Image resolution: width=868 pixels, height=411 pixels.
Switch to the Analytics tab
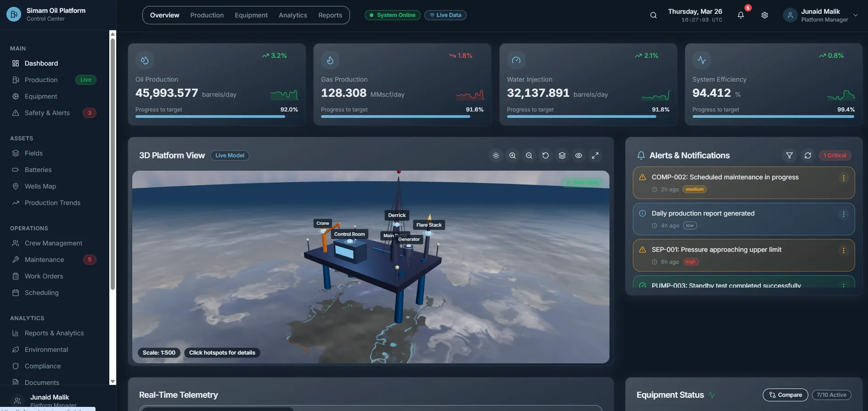[293, 15]
